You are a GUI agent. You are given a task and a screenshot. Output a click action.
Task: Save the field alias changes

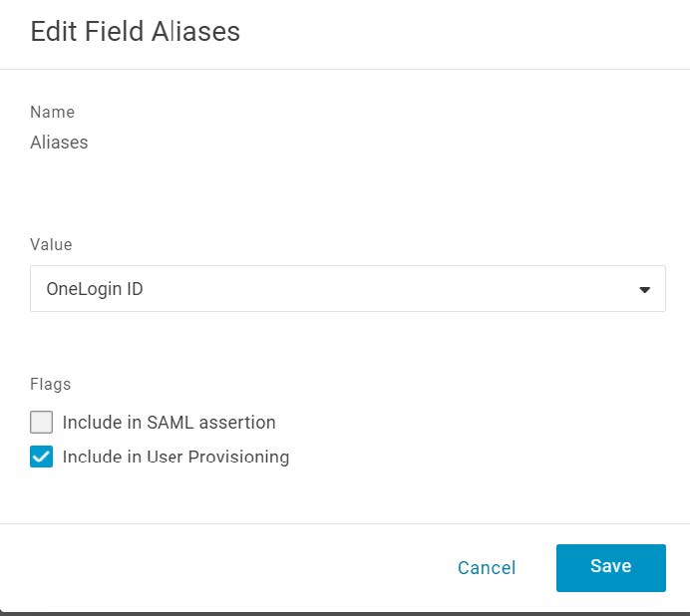coord(611,567)
